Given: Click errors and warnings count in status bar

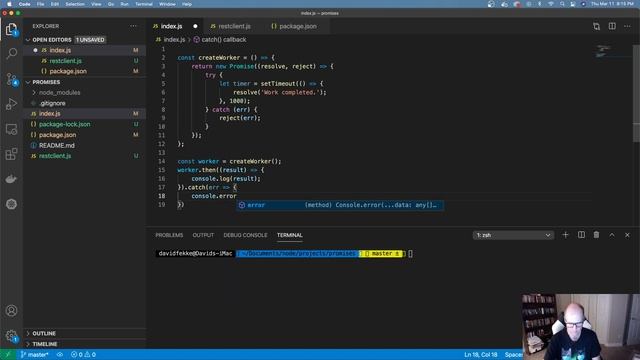Looking at the screenshot, I should pos(83,354).
